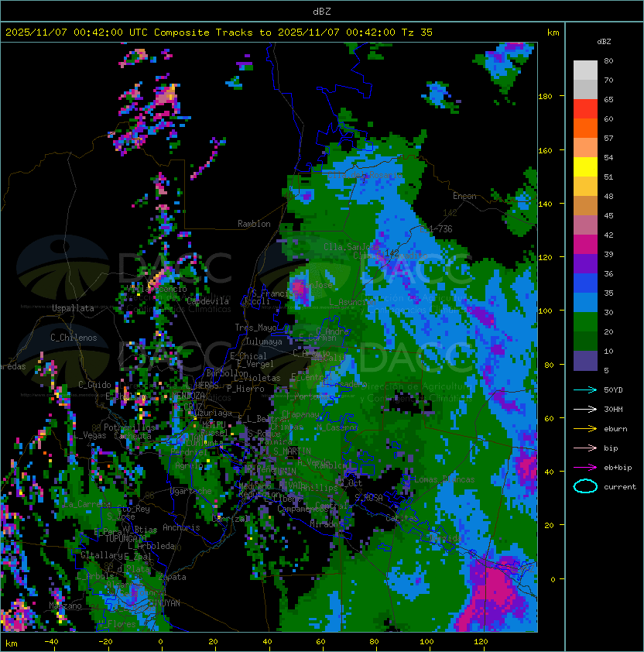Select the gray 65–70 dBZ swatch
644x652 pixels.
click(x=585, y=89)
